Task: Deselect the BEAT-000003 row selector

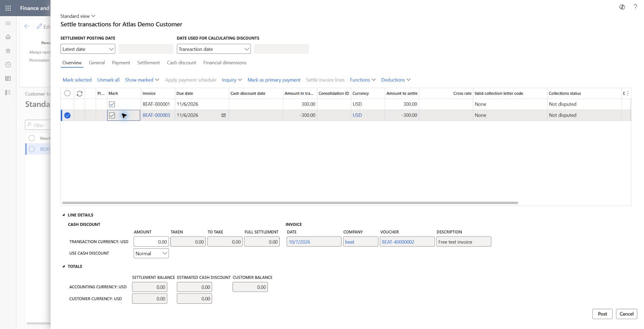Action: (x=67, y=115)
